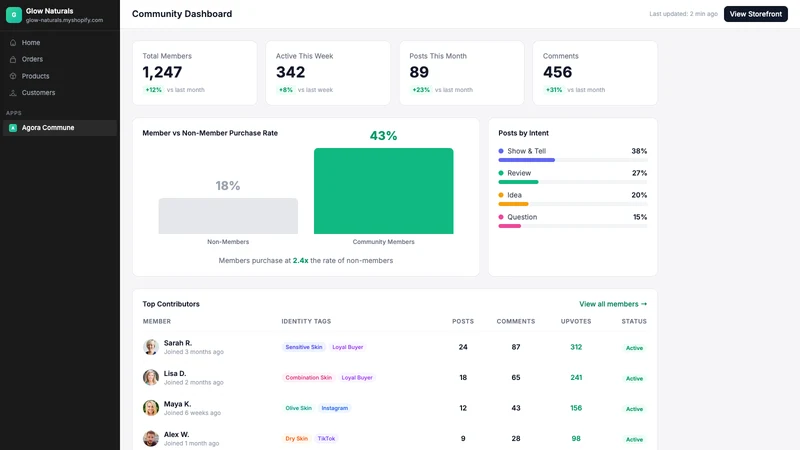Click the 2.4x rate highlight text

click(301, 261)
